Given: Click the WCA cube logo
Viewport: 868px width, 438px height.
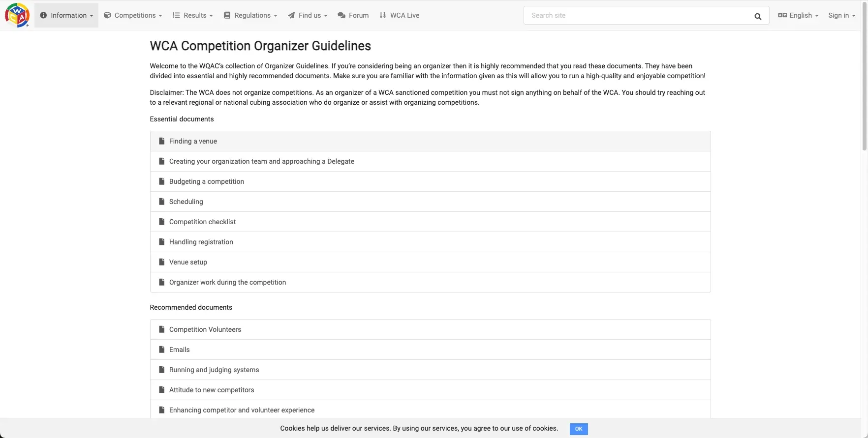Looking at the screenshot, I should pyautogui.click(x=17, y=15).
